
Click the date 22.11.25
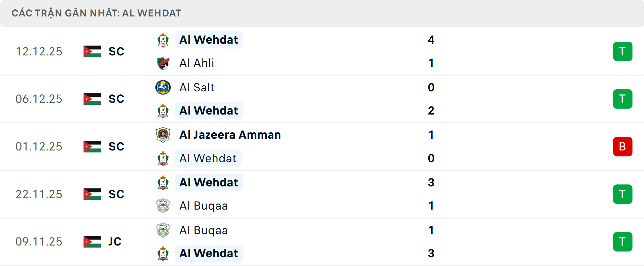pos(39,194)
